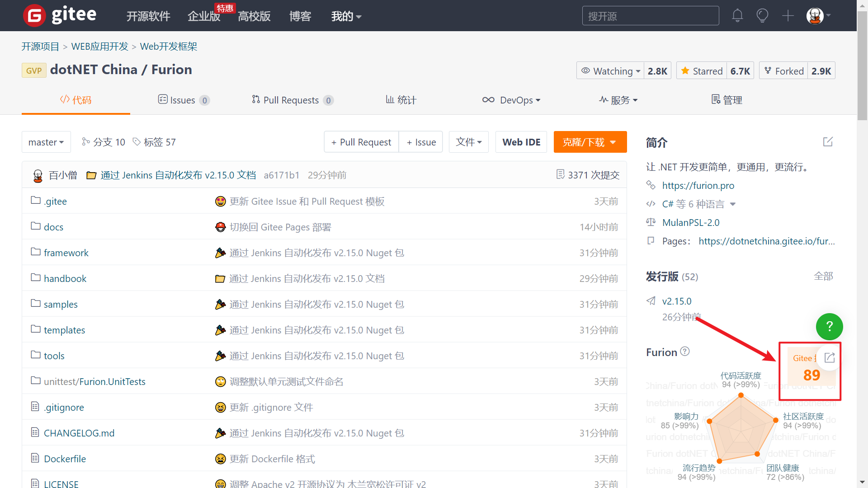View all releases via 全部
This screenshot has height=488, width=868.
tap(823, 276)
